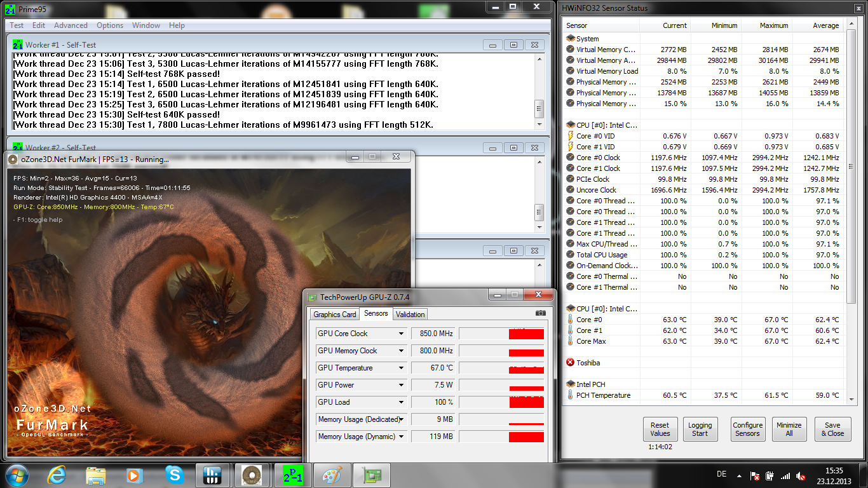Screen dimensions: 868x488
Task: Open the taskbar clock showing 15:35
Action: [834, 476]
